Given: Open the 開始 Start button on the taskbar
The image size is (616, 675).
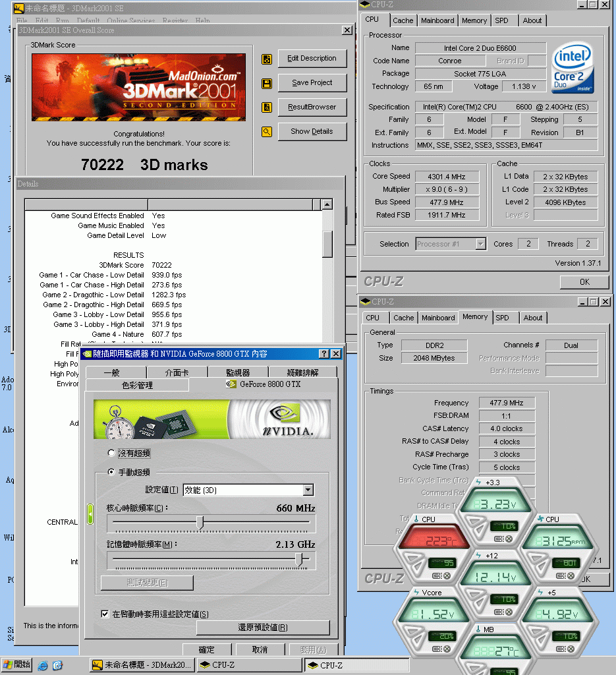Looking at the screenshot, I should click(x=16, y=665).
